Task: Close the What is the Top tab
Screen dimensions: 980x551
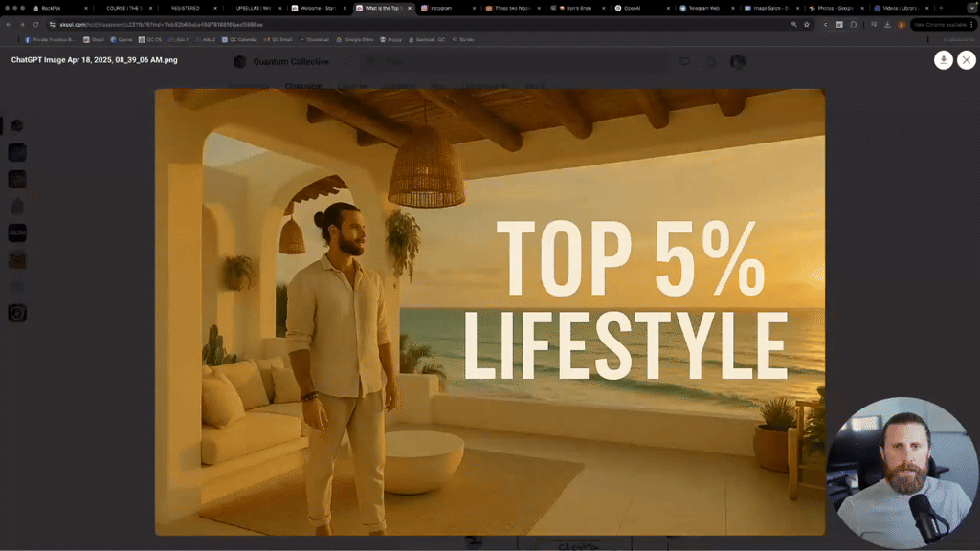Action: click(x=410, y=8)
